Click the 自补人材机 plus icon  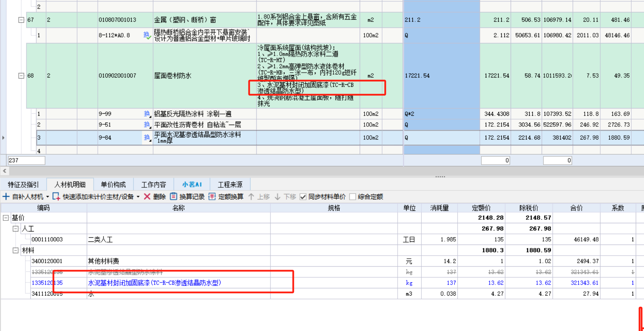click(x=6, y=197)
